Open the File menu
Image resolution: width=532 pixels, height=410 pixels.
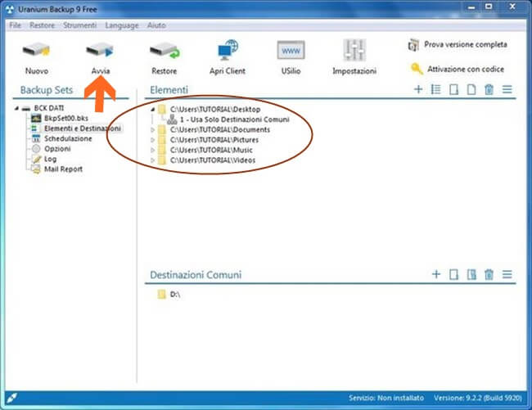click(16, 25)
